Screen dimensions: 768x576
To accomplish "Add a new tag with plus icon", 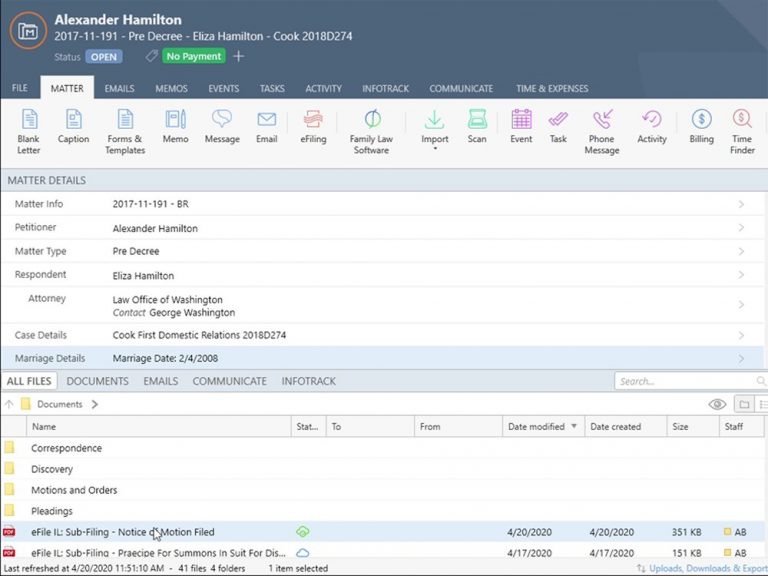I will (239, 56).
